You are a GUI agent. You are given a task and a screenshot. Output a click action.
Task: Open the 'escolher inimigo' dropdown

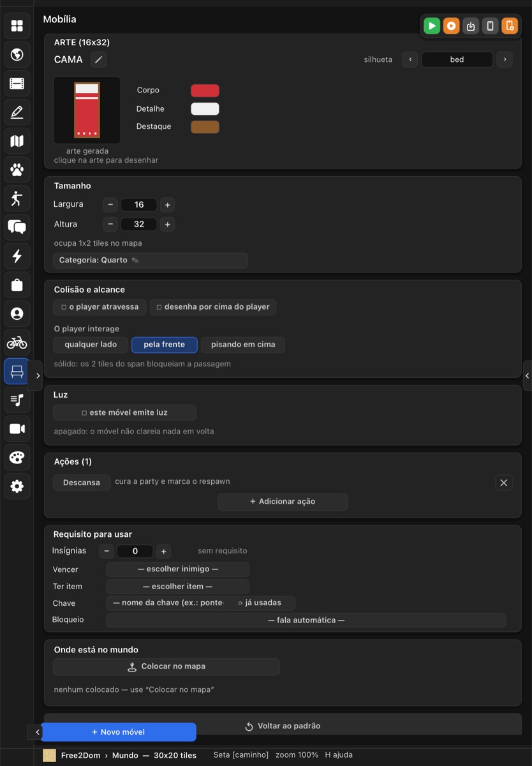click(178, 569)
